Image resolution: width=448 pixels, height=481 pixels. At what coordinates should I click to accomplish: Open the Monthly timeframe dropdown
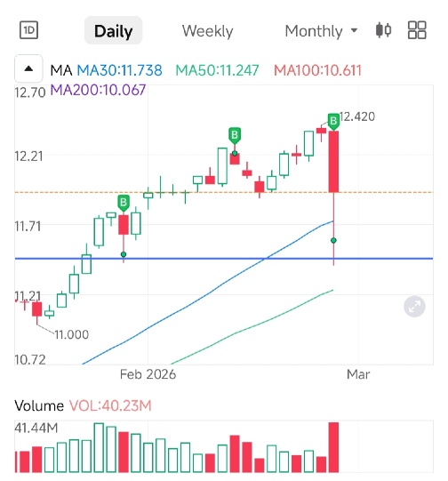click(321, 31)
